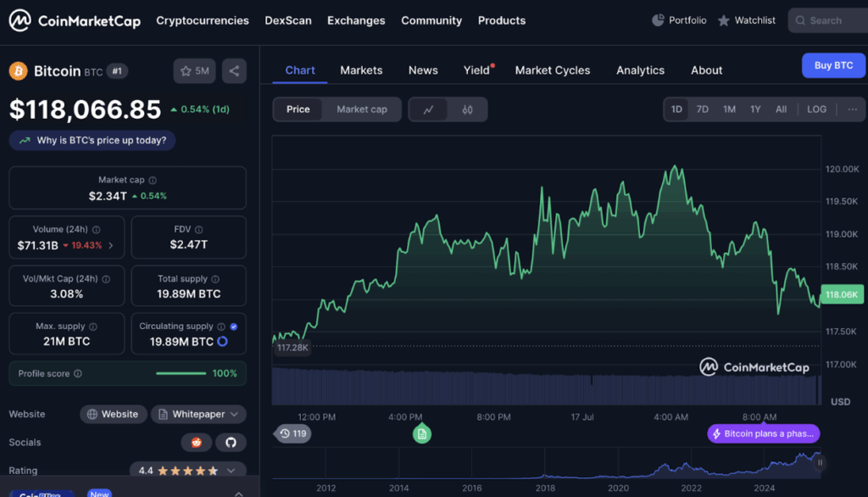The height and width of the screenshot is (497, 868).
Task: Click the star watchlist button showing 5M
Action: pyautogui.click(x=195, y=71)
